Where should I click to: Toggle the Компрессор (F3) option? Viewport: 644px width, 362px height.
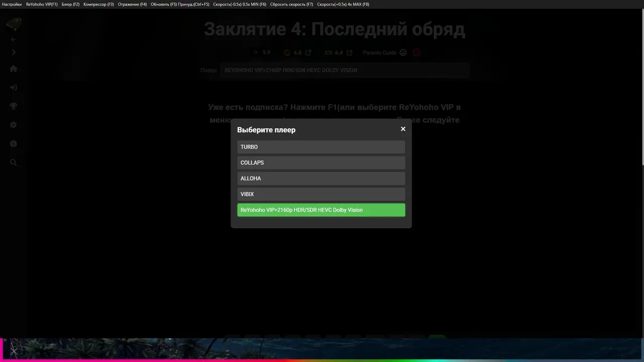tap(99, 4)
